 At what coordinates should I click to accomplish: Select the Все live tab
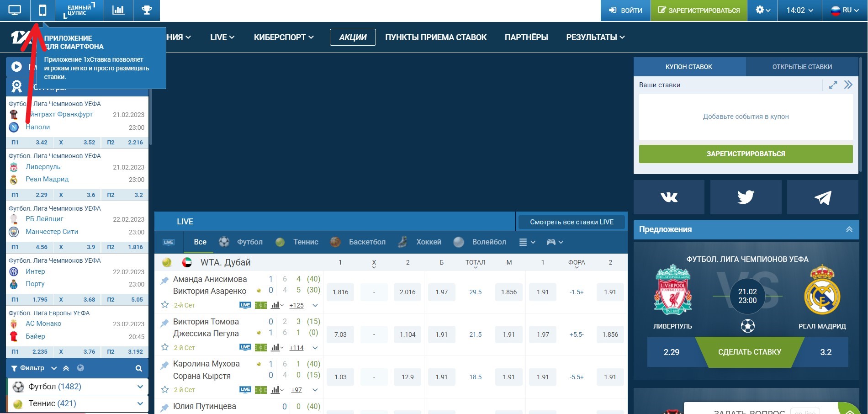tap(200, 242)
